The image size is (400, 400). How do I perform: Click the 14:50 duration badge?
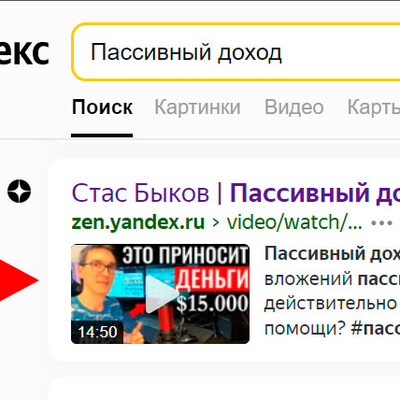pyautogui.click(x=97, y=332)
